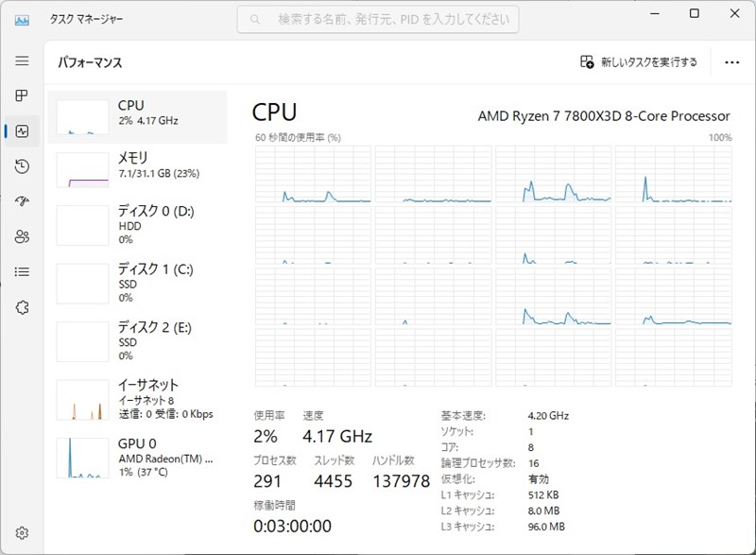The width and height of the screenshot is (756, 555).
Task: Open the Details page icon
Action: (x=22, y=271)
